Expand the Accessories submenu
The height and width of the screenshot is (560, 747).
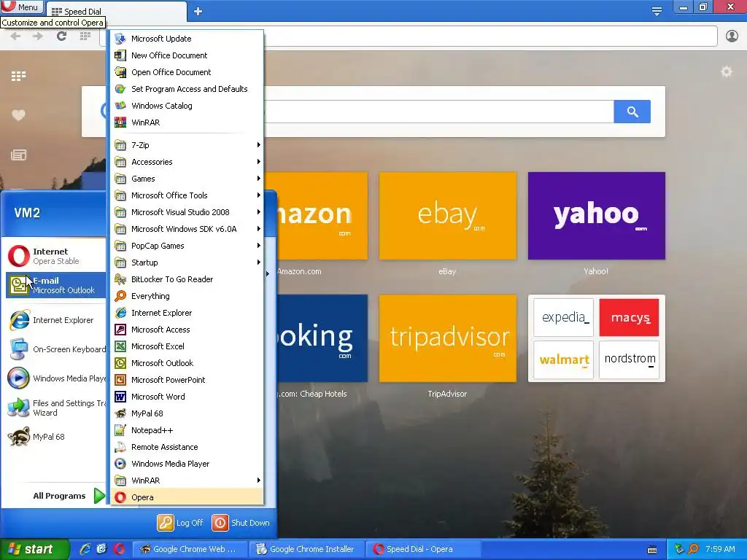[187, 162]
